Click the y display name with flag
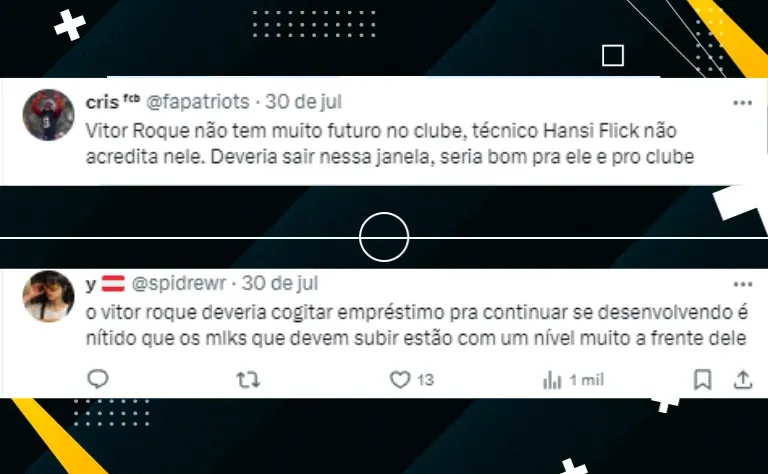 (105, 284)
